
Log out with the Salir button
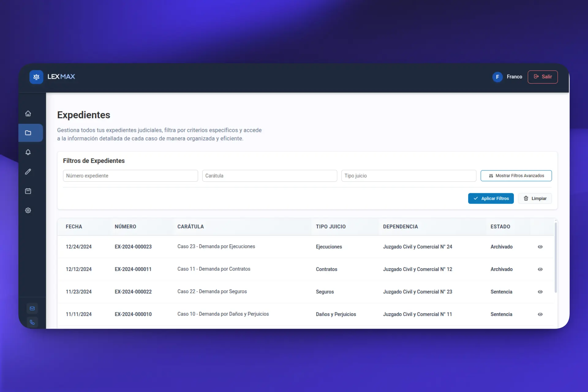543,77
